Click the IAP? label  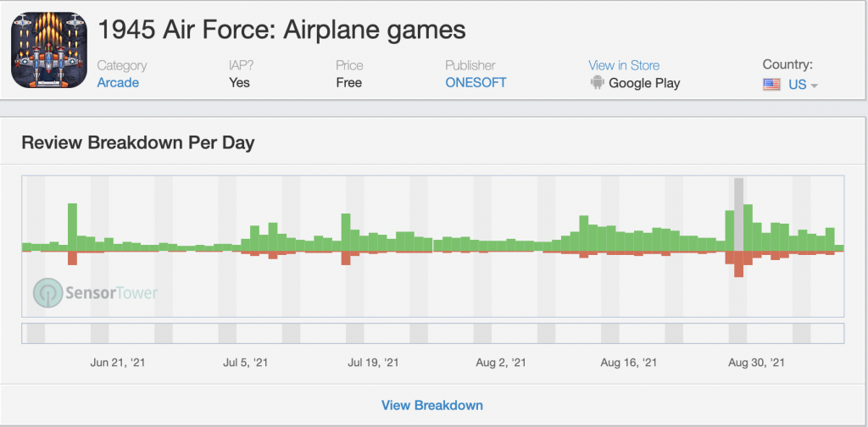tap(242, 65)
